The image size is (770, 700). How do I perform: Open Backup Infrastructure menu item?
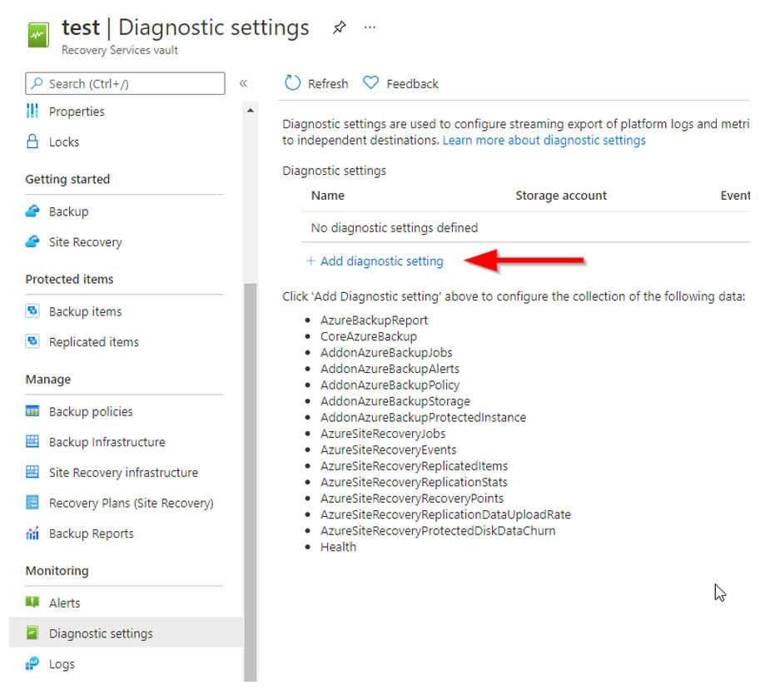coord(107,442)
